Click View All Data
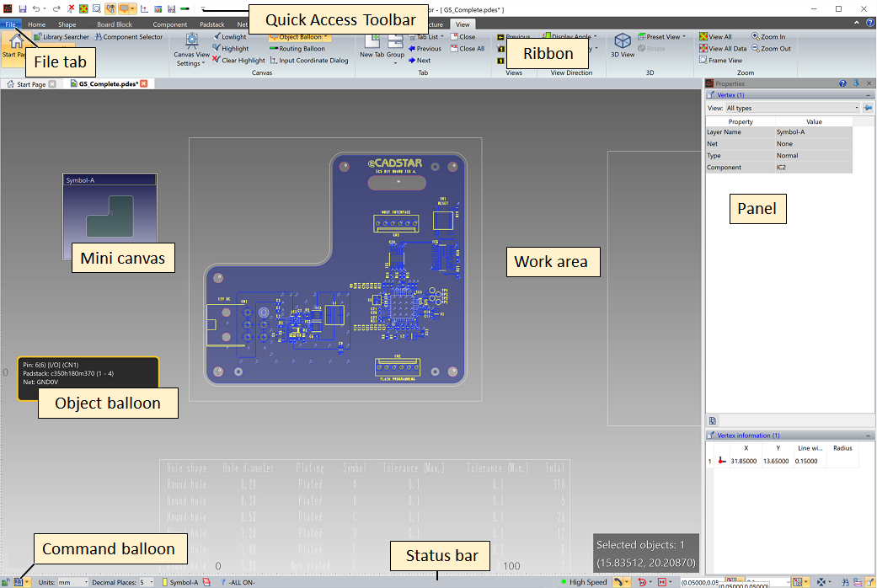The width and height of the screenshot is (877, 588). (723, 49)
